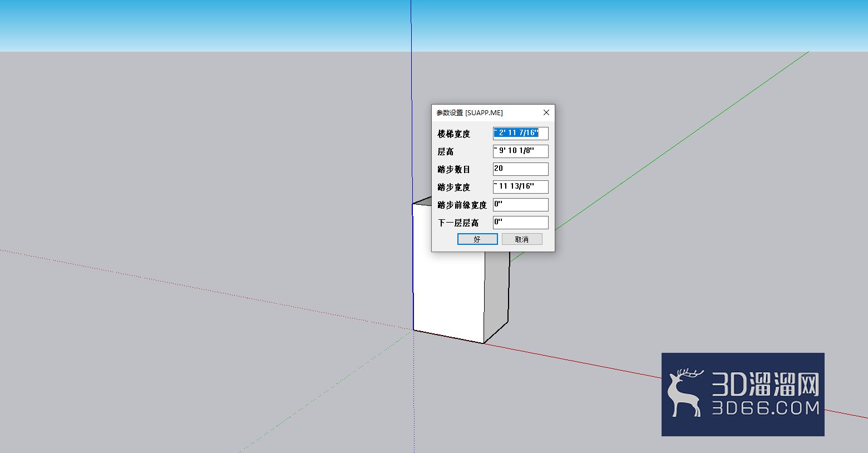
Task: Click the 踏步宽度 input field
Action: (520, 186)
